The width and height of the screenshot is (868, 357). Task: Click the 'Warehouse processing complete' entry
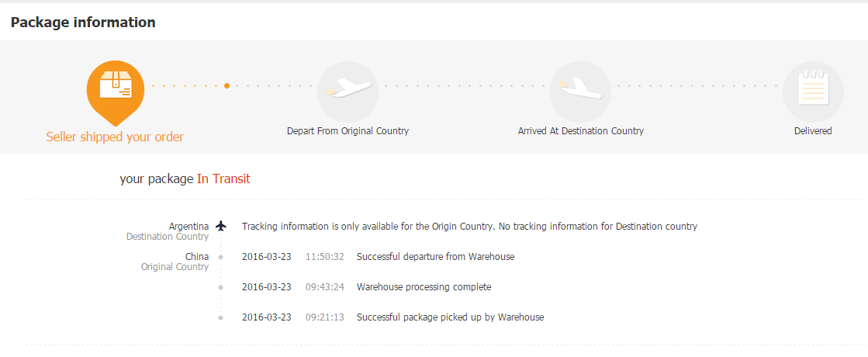pos(424,287)
